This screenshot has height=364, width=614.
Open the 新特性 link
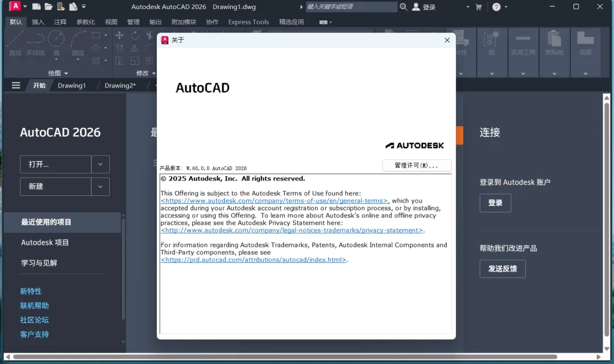[x=31, y=291]
